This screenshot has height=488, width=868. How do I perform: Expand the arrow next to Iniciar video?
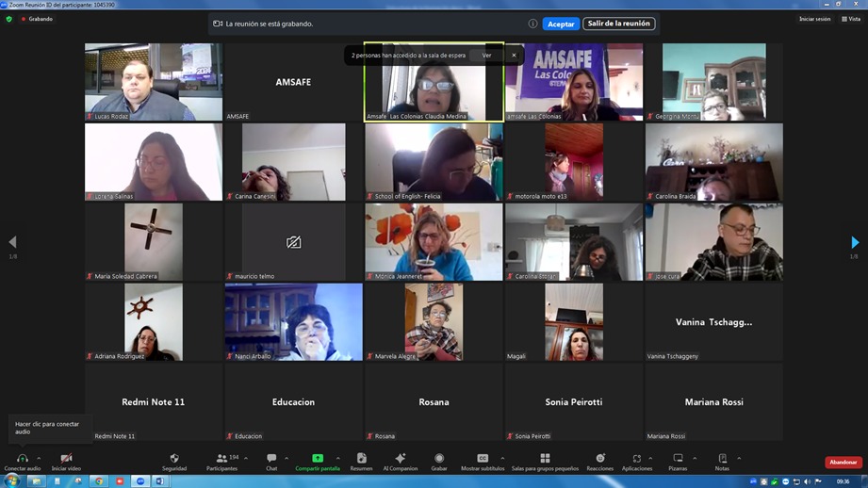[83, 459]
